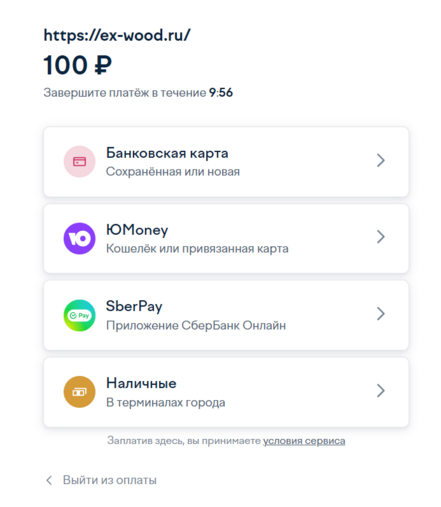Click the back arrow beside Выйти из оплаты
Screen dimensions: 441x507
point(49,480)
